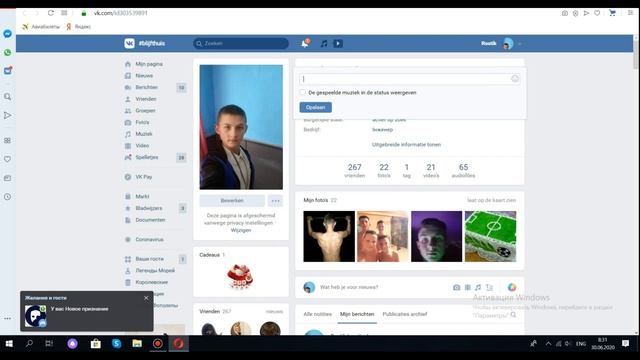Open the flow send arrow in sidebar
The height and width of the screenshot is (360, 640).
[x=7, y=116]
